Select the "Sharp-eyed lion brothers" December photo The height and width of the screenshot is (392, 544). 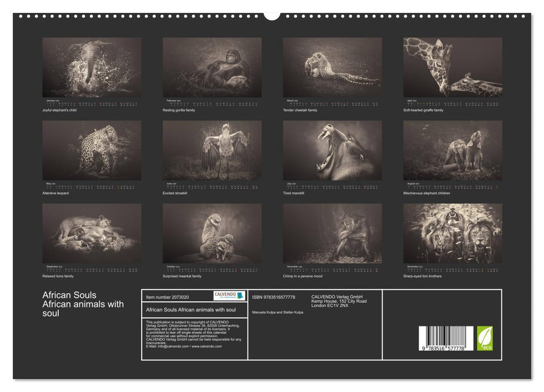453,233
